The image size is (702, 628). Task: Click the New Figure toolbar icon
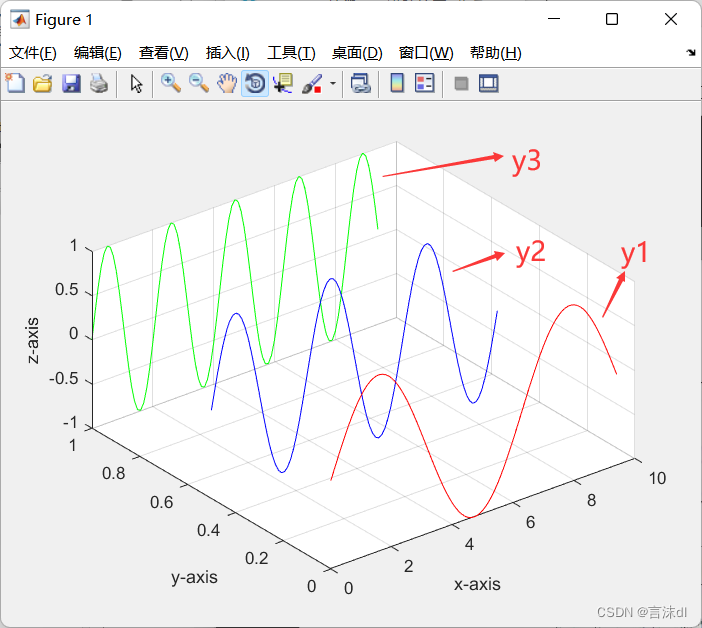coord(15,84)
